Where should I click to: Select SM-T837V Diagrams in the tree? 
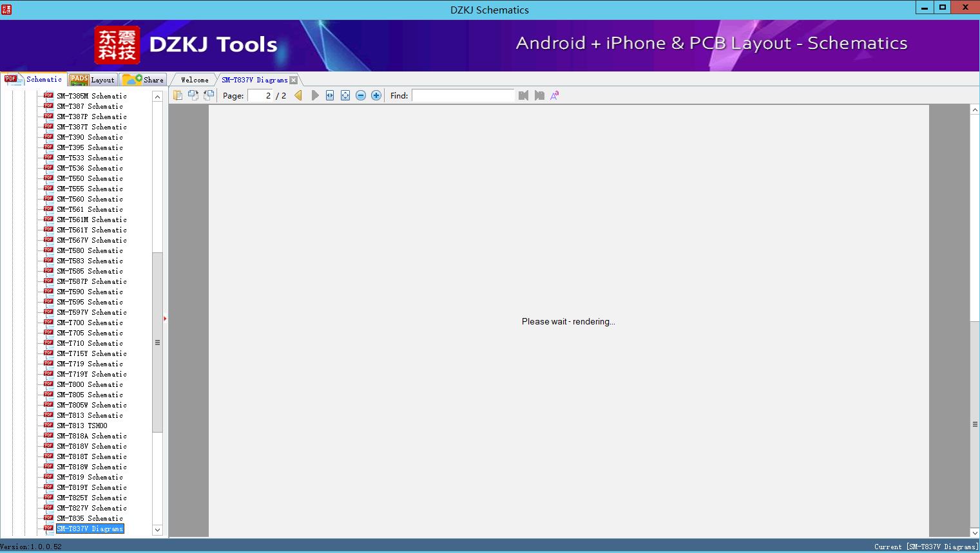tap(90, 529)
